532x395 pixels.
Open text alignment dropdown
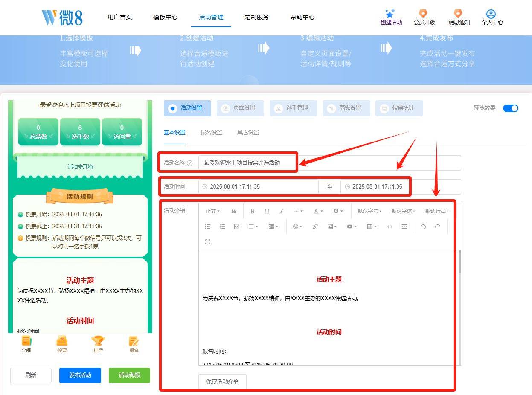(253, 227)
